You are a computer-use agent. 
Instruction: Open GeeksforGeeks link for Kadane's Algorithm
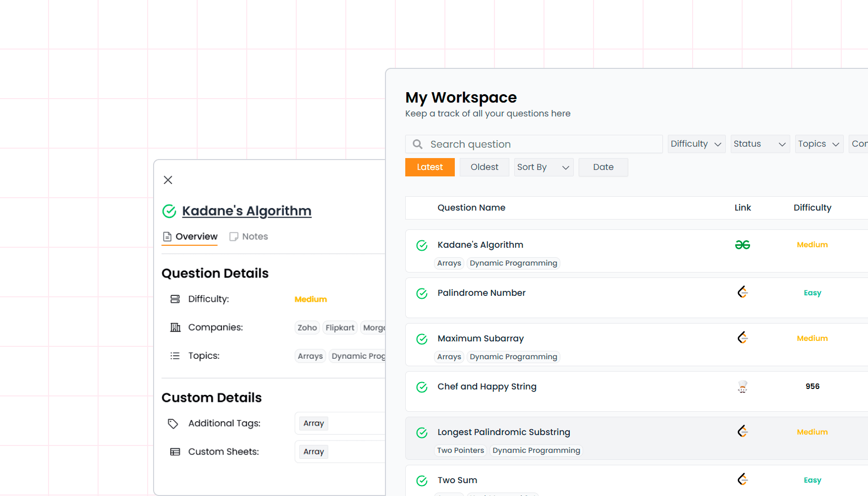[742, 245]
